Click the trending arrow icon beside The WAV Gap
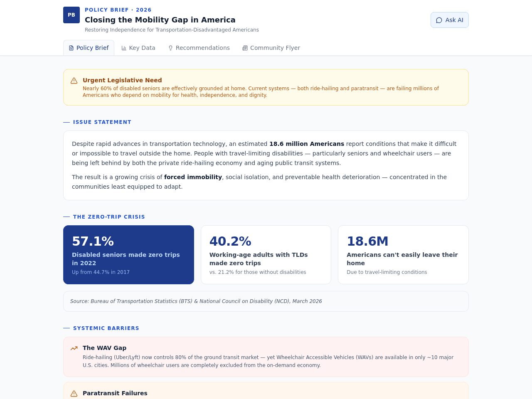This screenshot has width=532, height=399. 74,348
